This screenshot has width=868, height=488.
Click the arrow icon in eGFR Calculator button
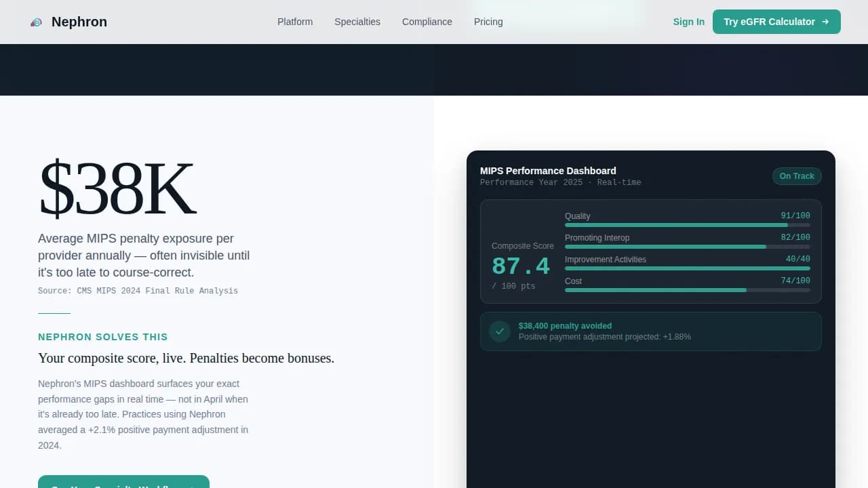pos(825,22)
